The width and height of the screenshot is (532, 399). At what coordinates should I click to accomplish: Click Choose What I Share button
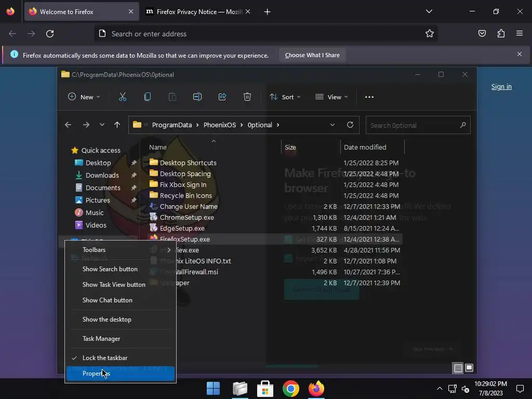pos(312,55)
